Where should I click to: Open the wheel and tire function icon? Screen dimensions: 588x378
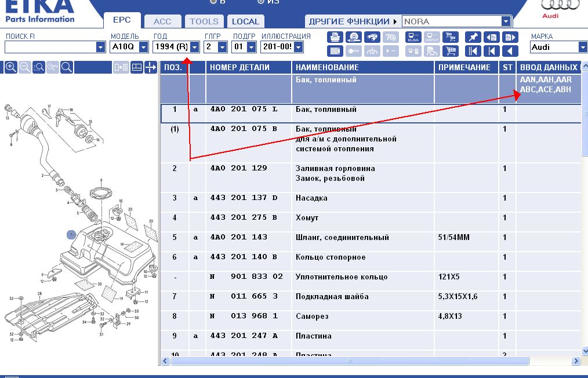353,37
